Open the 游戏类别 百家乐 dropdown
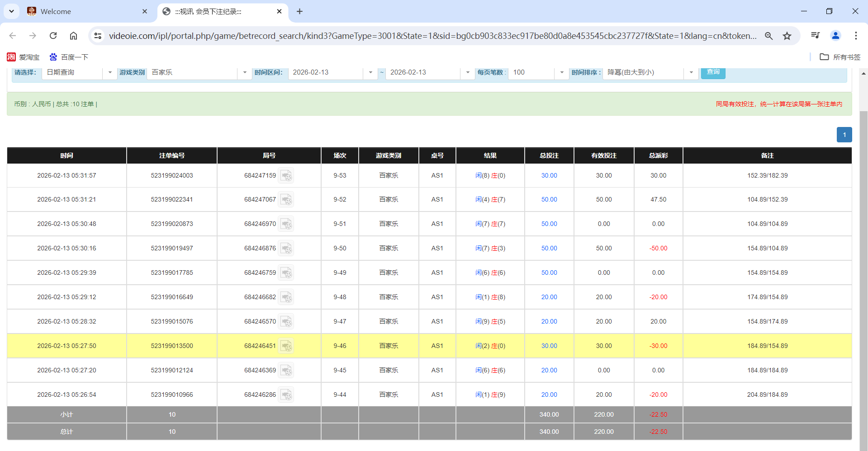Screen dimensions: 868x451 (244, 72)
